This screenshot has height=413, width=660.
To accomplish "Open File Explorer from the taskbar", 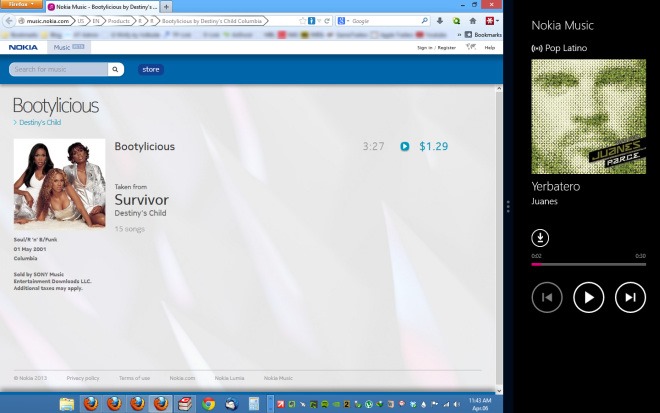I will point(67,404).
